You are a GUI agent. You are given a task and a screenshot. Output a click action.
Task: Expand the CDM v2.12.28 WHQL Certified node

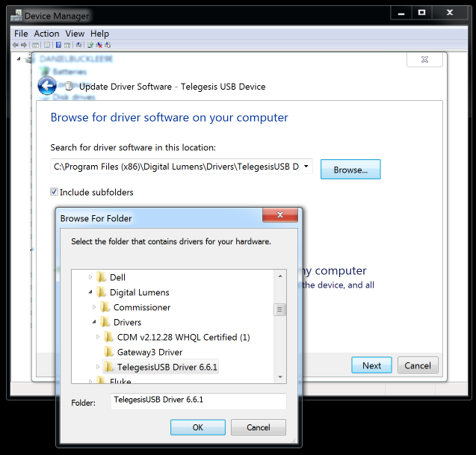(x=97, y=337)
